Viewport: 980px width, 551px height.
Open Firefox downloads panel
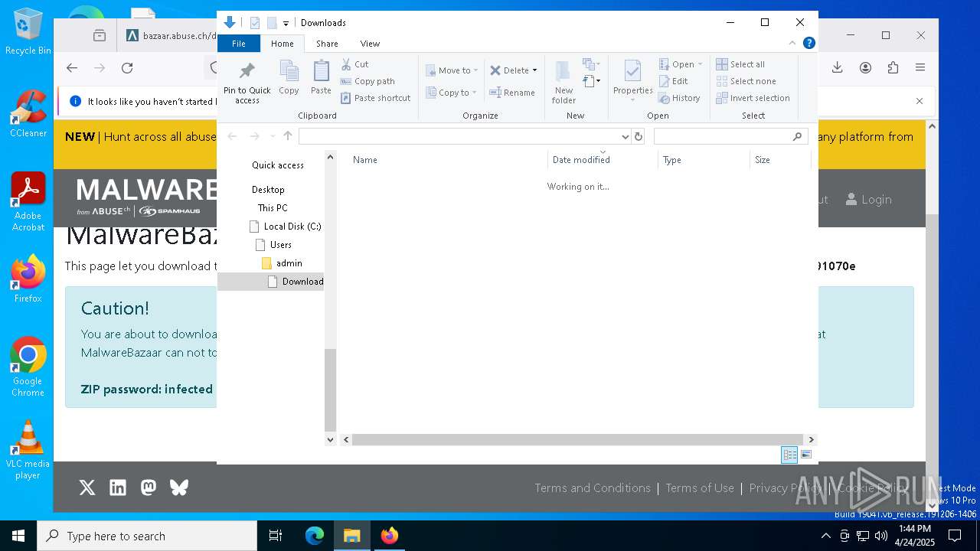(x=838, y=67)
